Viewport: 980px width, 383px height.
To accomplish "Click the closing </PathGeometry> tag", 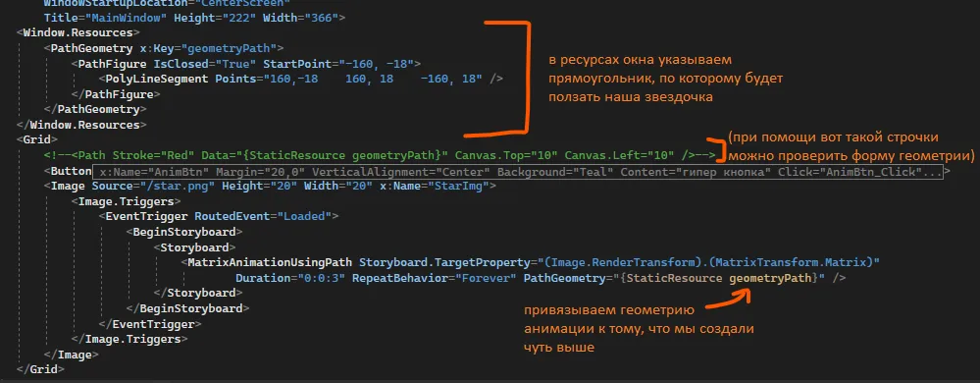I will [x=94, y=110].
